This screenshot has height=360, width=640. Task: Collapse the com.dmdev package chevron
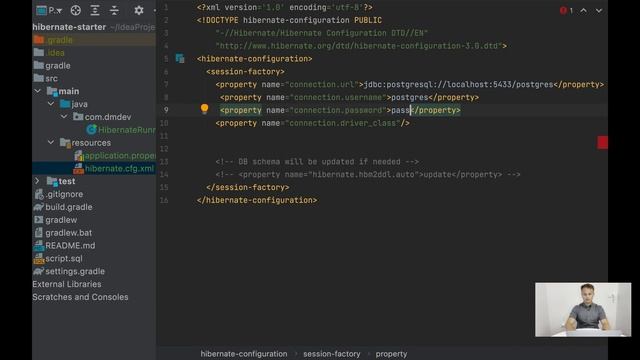click(64, 117)
